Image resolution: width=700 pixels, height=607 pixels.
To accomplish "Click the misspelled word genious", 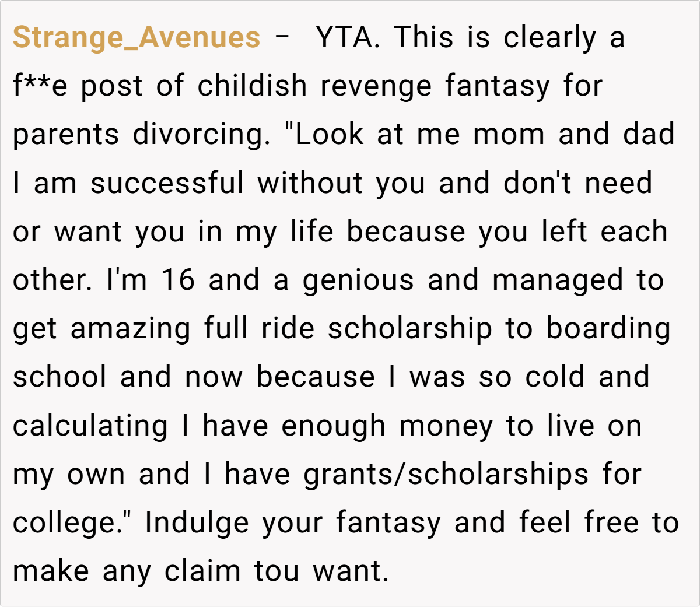I will click(x=358, y=280).
